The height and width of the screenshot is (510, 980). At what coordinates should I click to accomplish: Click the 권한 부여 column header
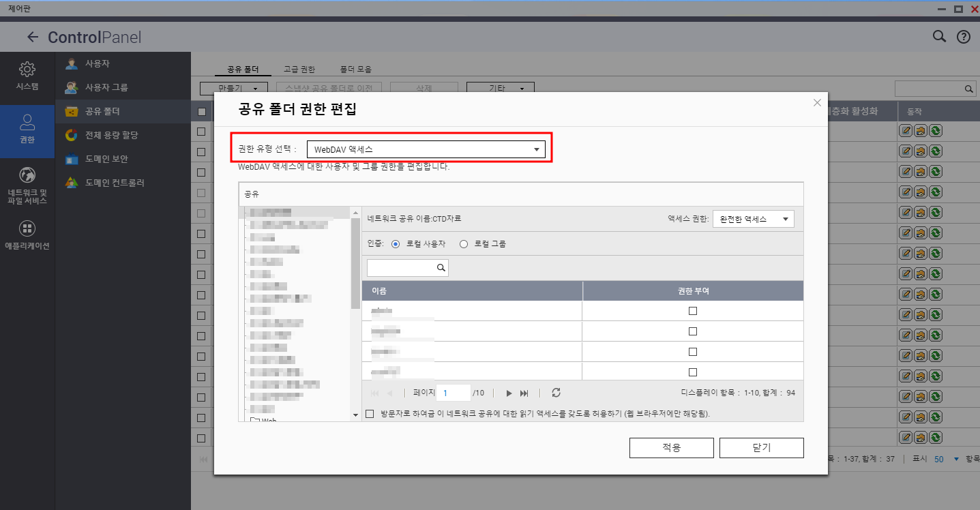coord(693,291)
